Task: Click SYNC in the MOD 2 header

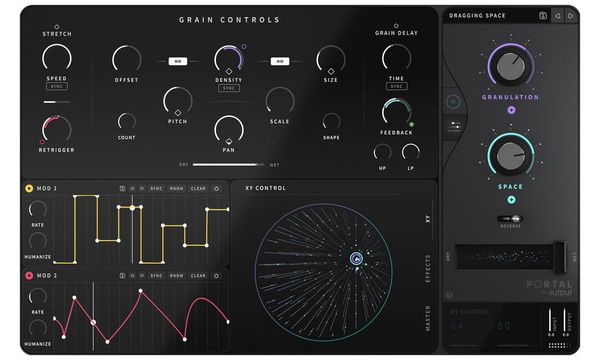Action: pyautogui.click(x=156, y=276)
